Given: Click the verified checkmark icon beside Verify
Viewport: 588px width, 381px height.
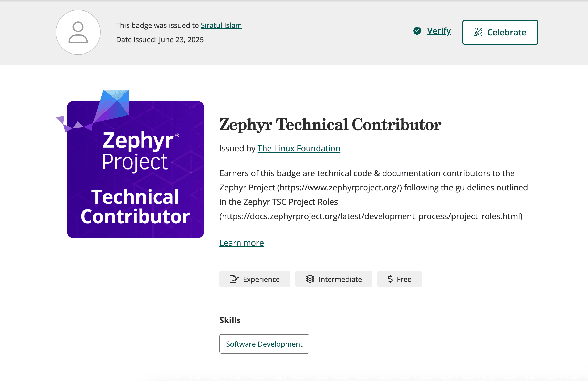Looking at the screenshot, I should [417, 31].
